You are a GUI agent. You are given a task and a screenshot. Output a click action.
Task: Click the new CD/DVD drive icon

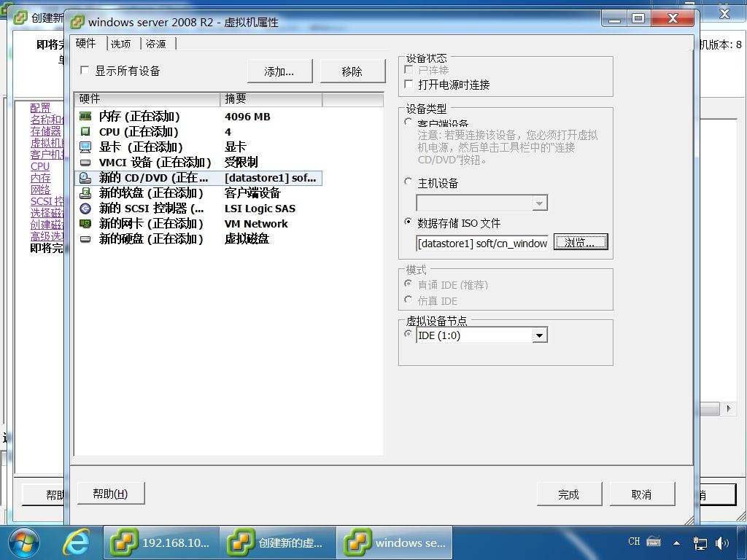point(85,178)
